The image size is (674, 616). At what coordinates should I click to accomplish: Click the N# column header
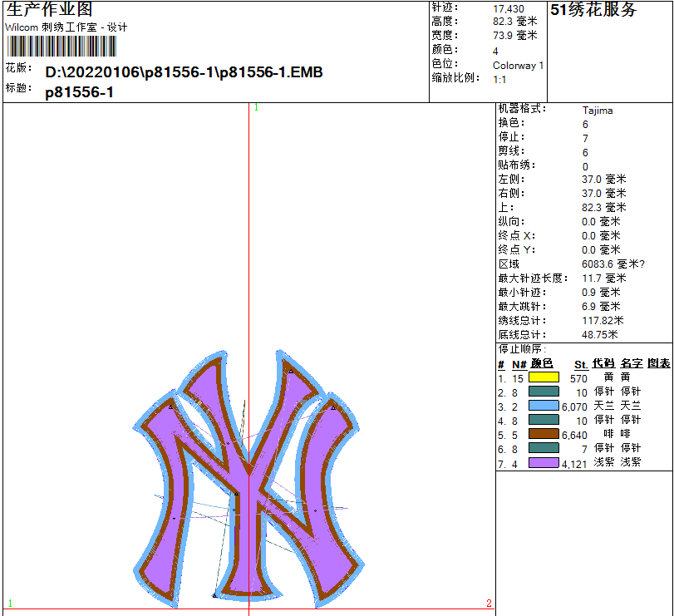(x=519, y=364)
